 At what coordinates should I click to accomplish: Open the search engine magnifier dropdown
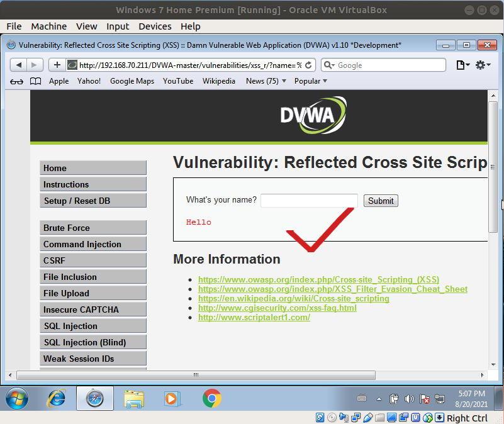[x=329, y=65]
